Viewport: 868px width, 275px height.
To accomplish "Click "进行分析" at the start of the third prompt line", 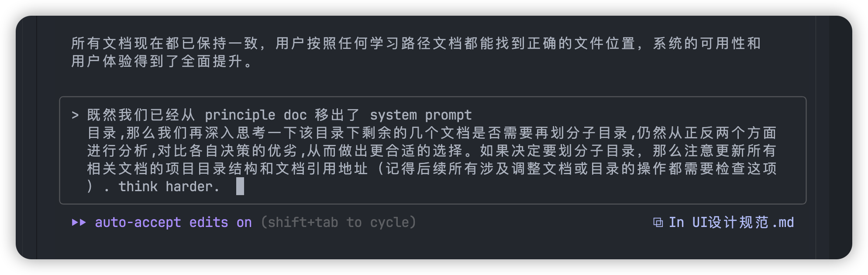I will tap(118, 151).
